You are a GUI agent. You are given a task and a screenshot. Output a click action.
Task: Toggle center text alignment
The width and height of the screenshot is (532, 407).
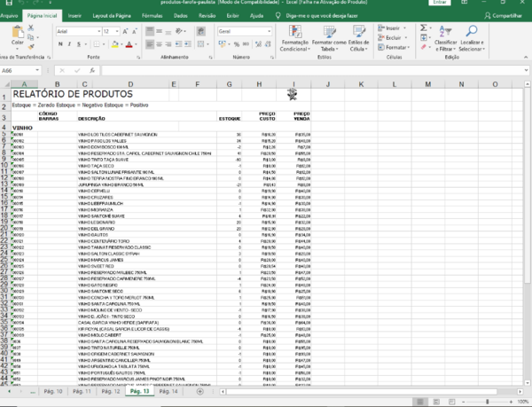tap(159, 44)
